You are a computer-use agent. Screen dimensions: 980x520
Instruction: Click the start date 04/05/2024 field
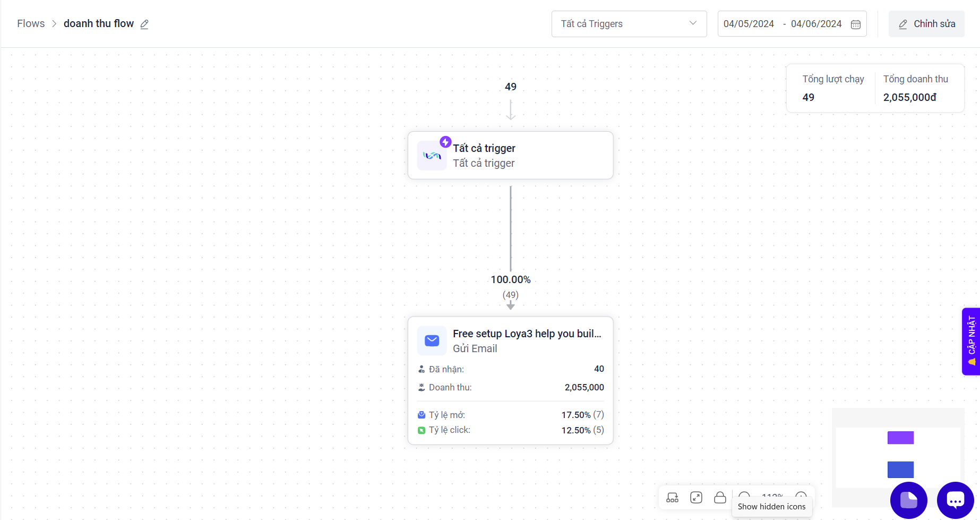pyautogui.click(x=749, y=24)
